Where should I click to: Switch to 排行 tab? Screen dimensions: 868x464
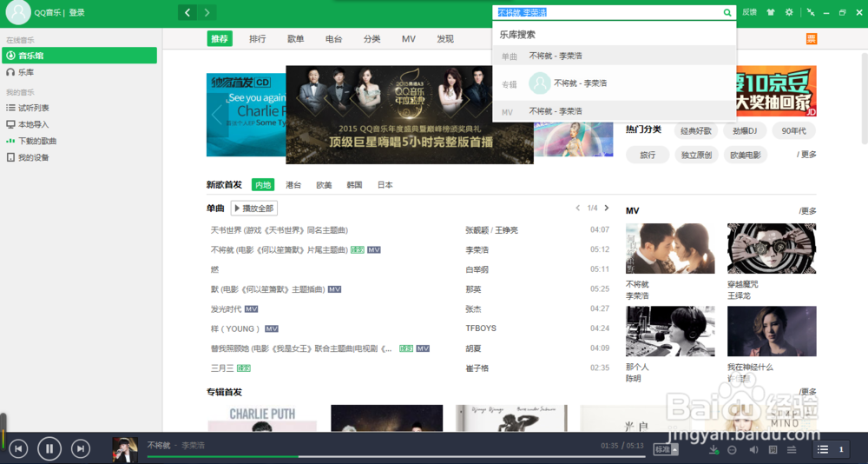click(258, 39)
